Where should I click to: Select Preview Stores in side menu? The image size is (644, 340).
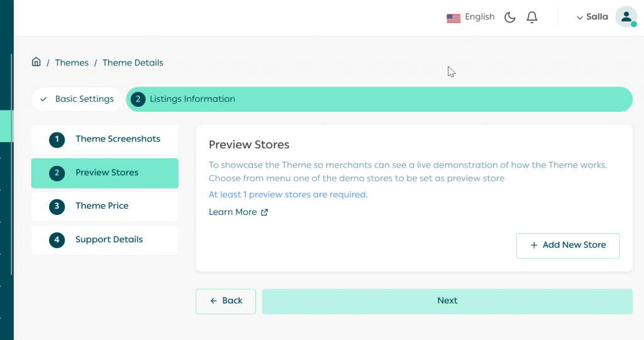click(x=106, y=173)
